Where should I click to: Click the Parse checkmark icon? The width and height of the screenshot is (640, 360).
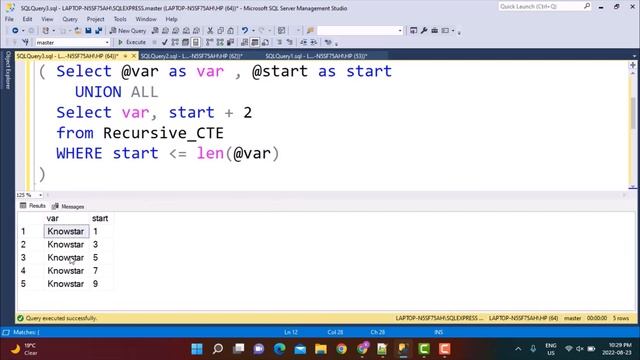pos(164,42)
